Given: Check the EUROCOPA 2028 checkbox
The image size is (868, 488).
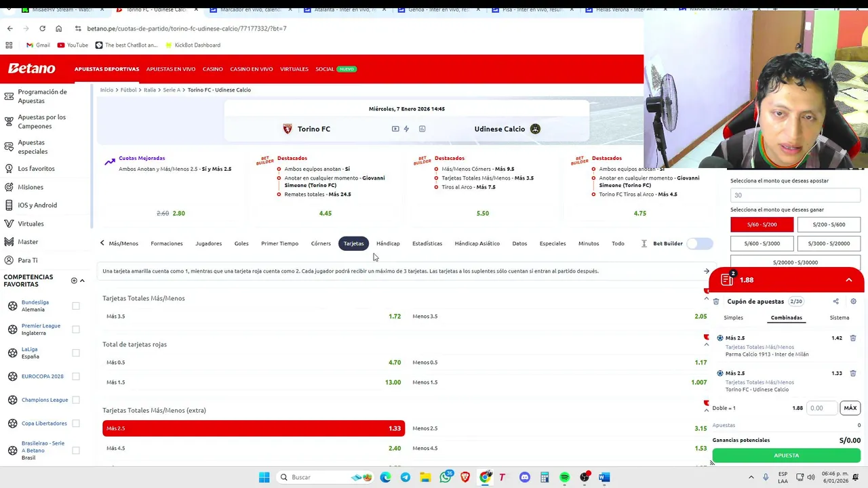Looking at the screenshot, I should coord(76,376).
